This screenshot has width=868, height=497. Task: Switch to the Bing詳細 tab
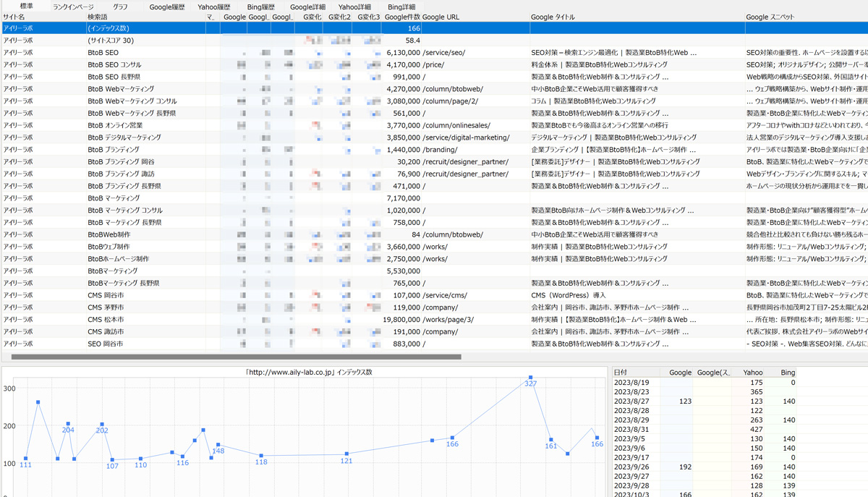coord(401,7)
